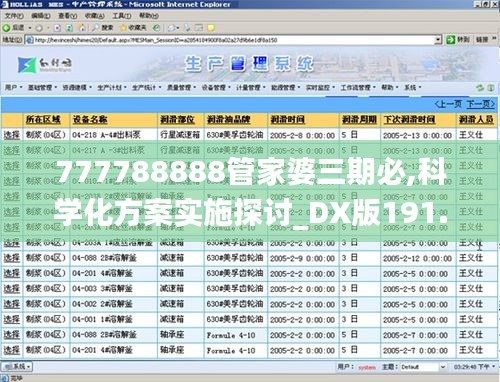Image resolution: width=500 pixels, height=382 pixels.
Task: Expand the 设备管理 navigation menu
Action: click(x=216, y=87)
